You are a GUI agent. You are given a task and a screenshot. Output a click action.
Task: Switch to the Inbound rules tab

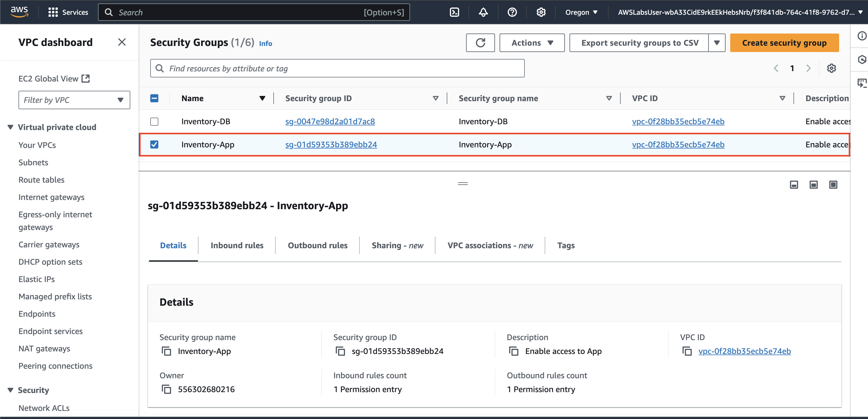pos(237,245)
